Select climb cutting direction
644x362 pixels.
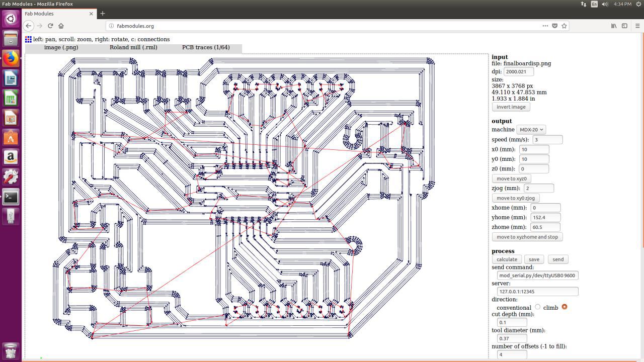tap(564, 307)
